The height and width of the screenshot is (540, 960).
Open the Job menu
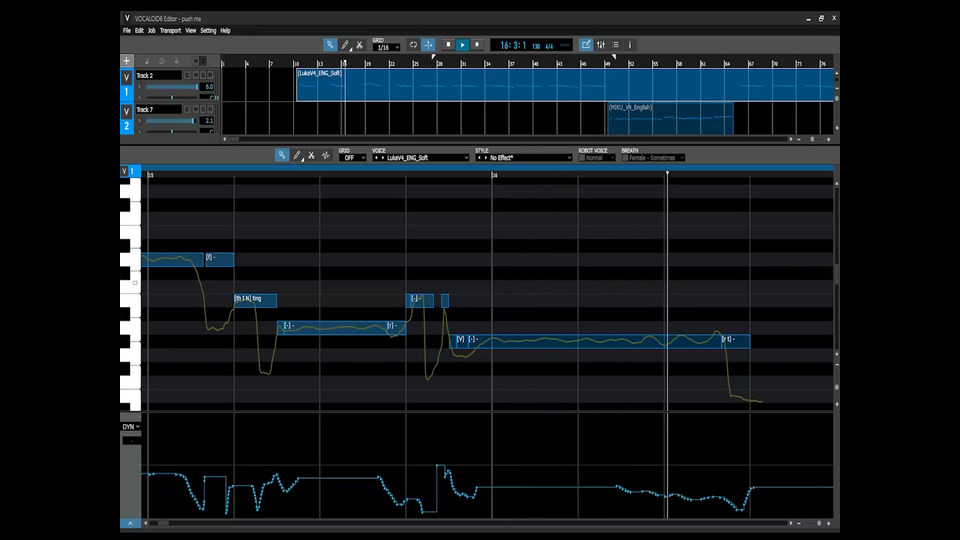[151, 31]
